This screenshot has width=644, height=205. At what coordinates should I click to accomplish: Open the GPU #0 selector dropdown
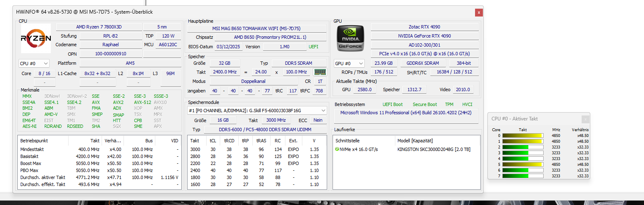[349, 64]
